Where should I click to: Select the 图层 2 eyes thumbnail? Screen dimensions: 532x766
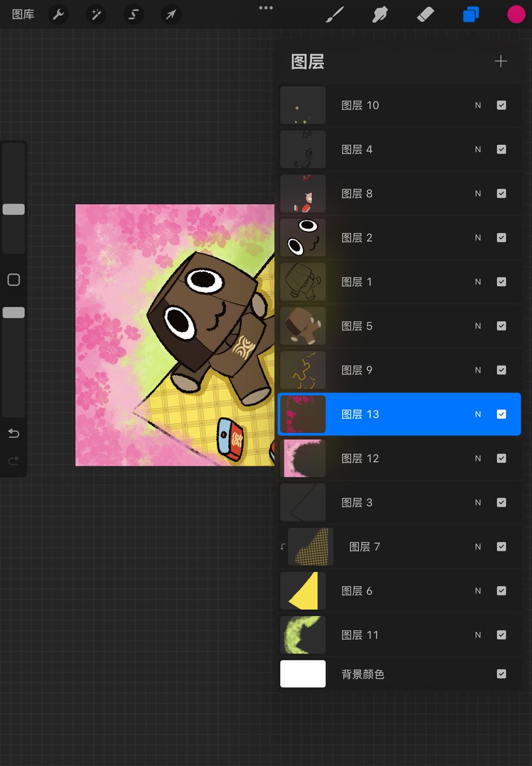[x=303, y=237]
